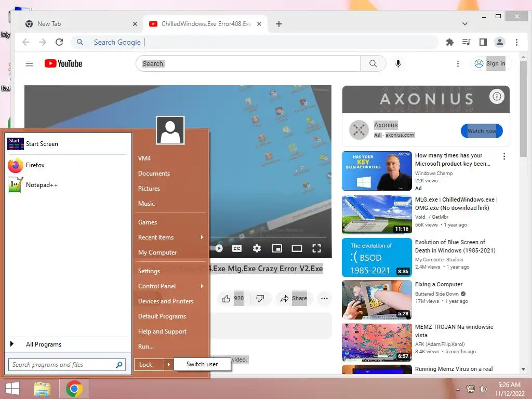
Task: Enter fullscreen on the video
Action: (316, 248)
